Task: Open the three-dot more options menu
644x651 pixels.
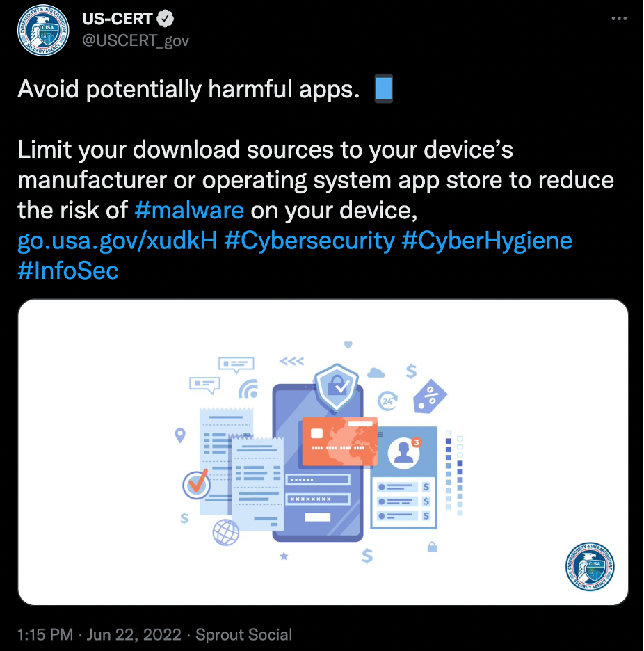Action: pyautogui.click(x=619, y=18)
